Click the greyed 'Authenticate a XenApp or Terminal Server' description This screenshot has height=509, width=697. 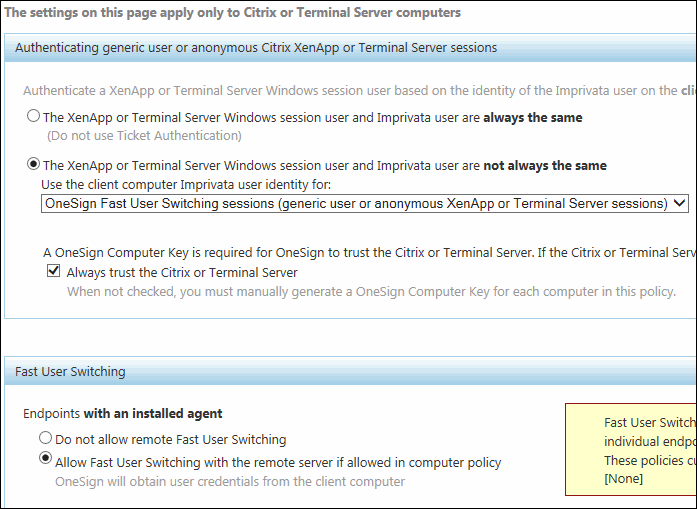click(x=359, y=91)
